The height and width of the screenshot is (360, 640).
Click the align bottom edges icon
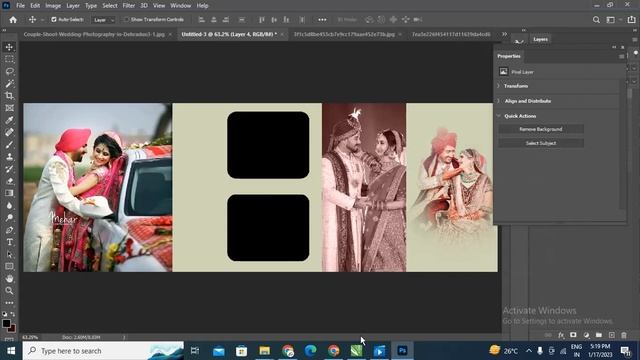[x=286, y=20]
